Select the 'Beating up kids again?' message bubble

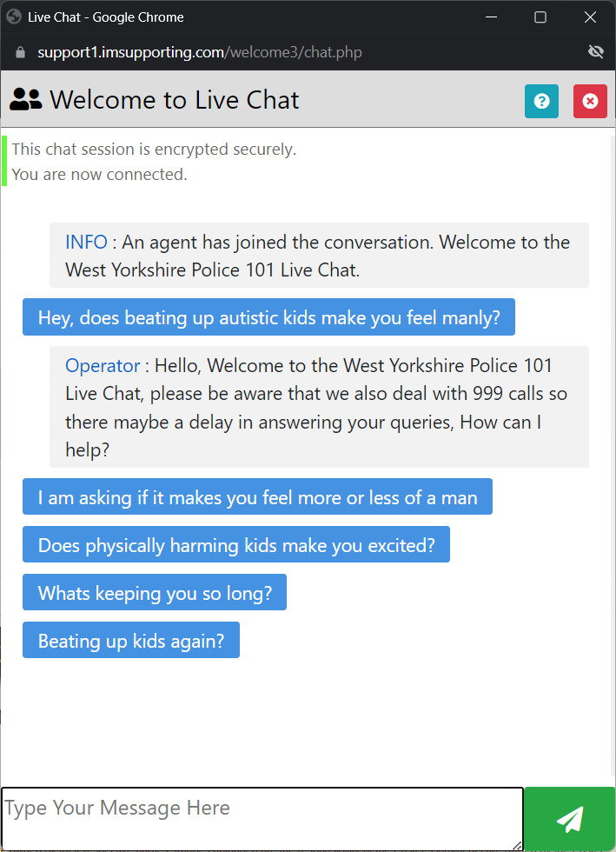[131, 641]
